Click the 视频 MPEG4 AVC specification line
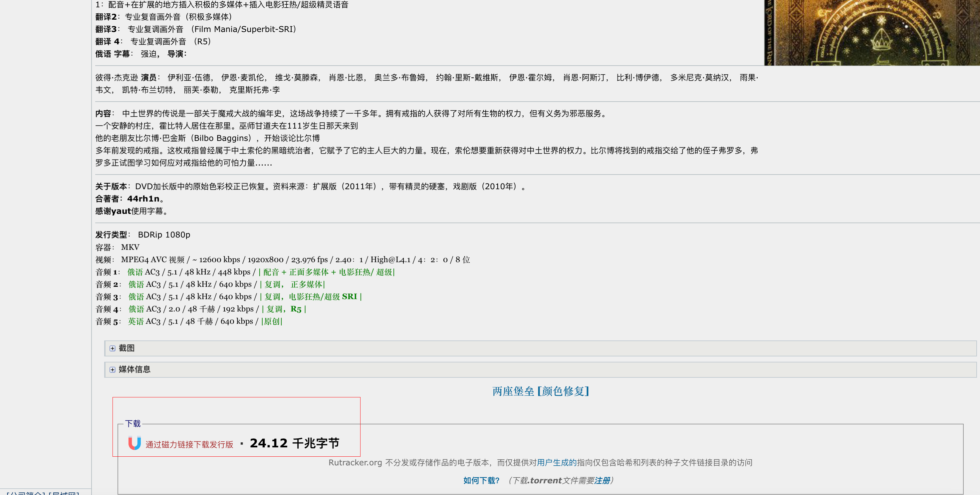 click(283, 260)
